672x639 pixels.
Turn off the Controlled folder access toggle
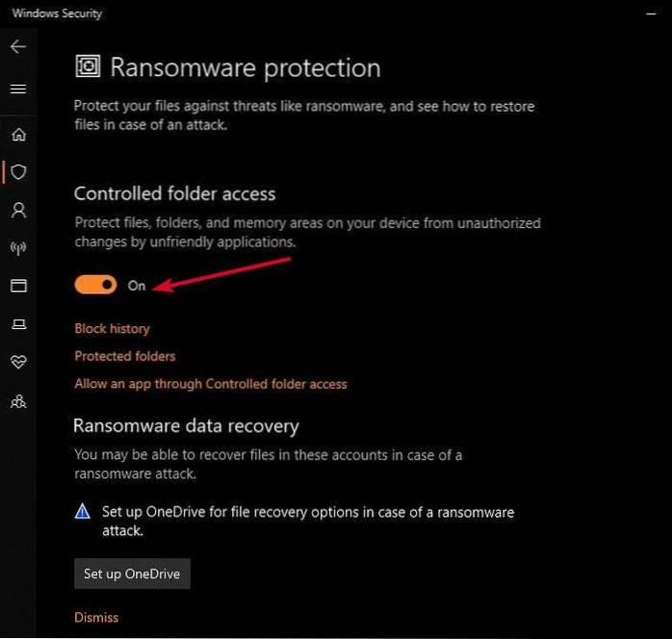point(95,285)
